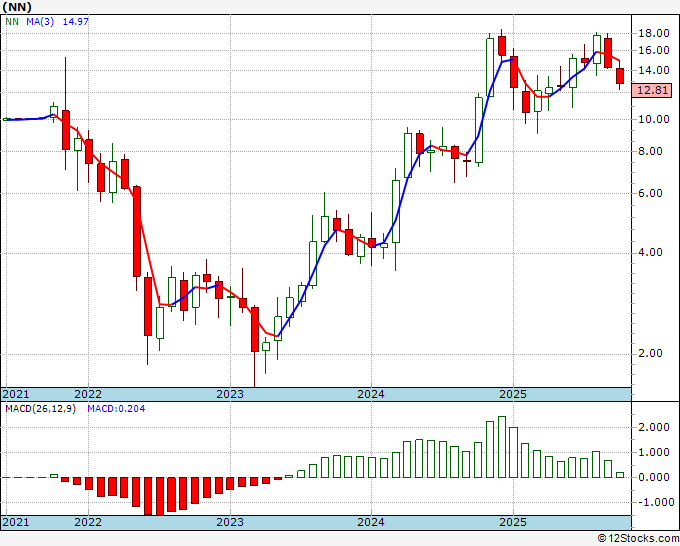
Task: Select 2021 on the MACD panel time axis
Action: (x=16, y=522)
